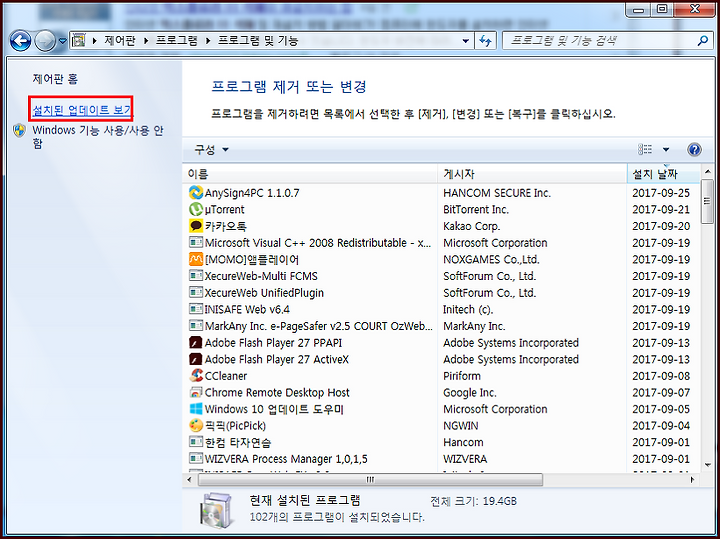The width and height of the screenshot is (720, 539).
Task: Click the Adobe Flash Player 27 ActiveX icon
Action: (196, 359)
